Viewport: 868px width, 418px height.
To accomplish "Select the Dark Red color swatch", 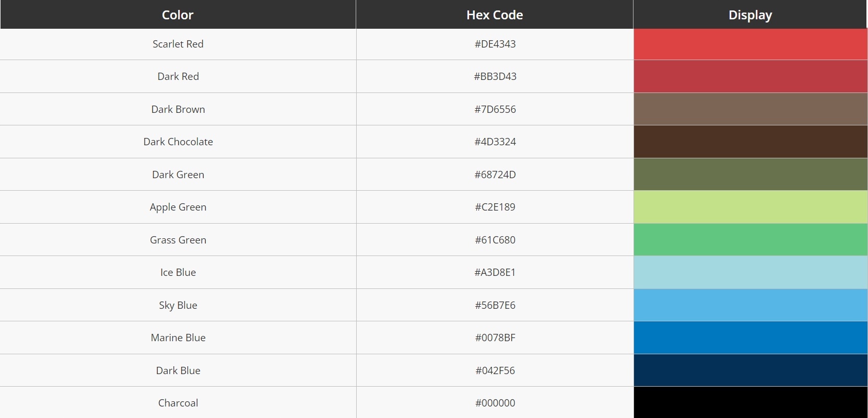I will 750,76.
